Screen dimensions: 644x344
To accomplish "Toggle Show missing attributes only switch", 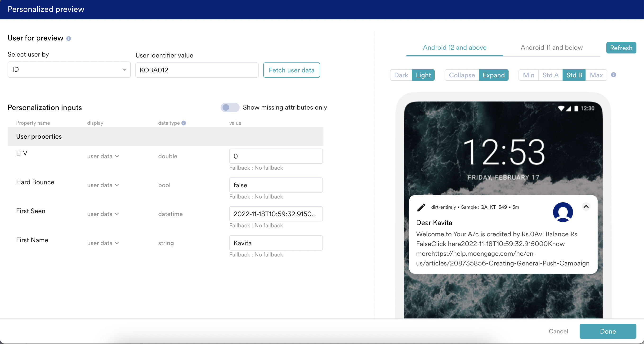I will [x=230, y=107].
